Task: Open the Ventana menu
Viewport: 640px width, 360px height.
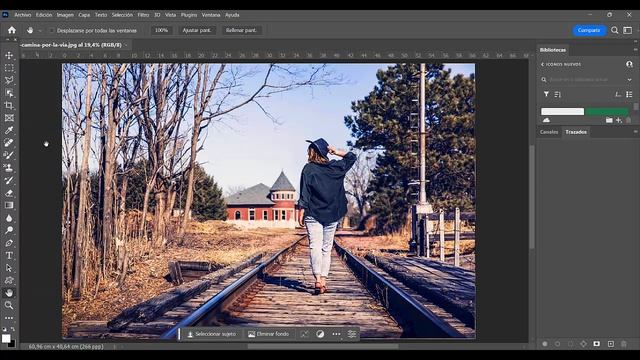Action: (211, 15)
